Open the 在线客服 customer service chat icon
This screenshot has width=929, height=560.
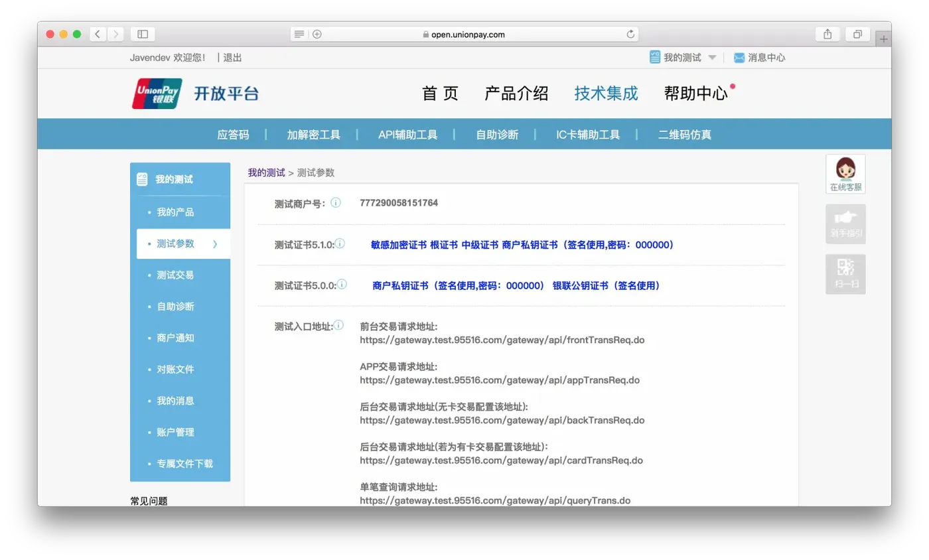845,174
